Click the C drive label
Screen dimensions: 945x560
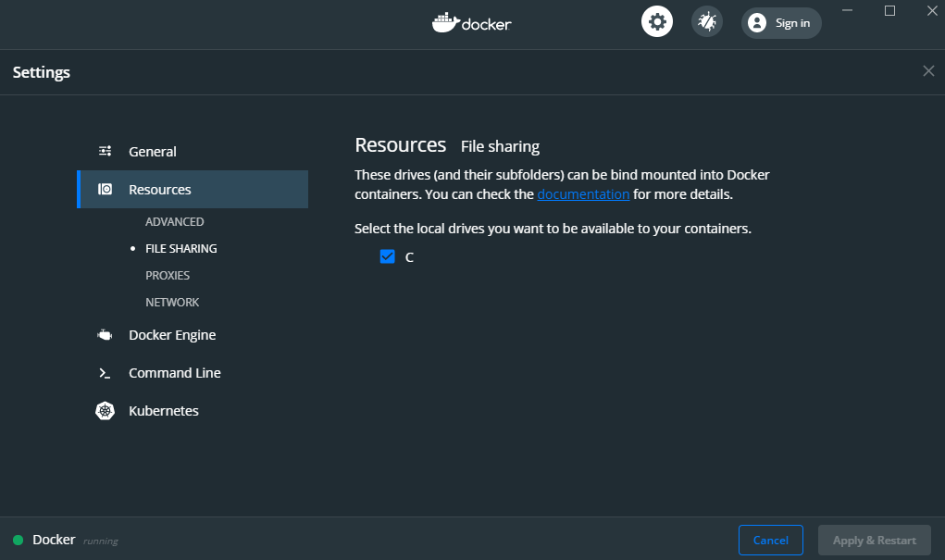point(409,257)
